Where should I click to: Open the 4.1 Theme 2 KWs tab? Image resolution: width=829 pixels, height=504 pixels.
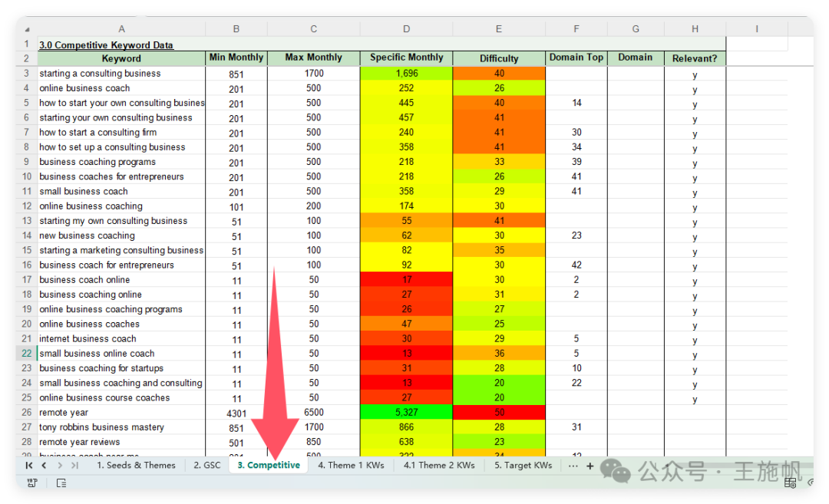(439, 465)
